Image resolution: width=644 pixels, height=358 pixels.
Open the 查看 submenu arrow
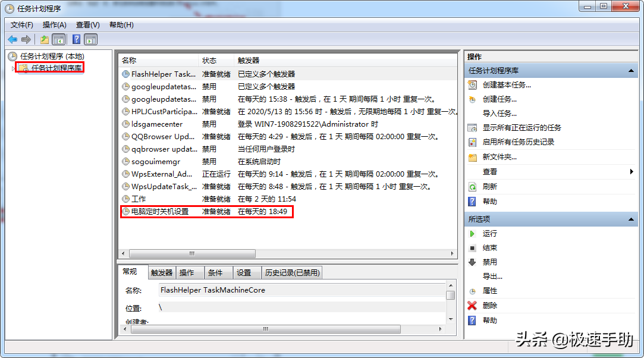(632, 170)
